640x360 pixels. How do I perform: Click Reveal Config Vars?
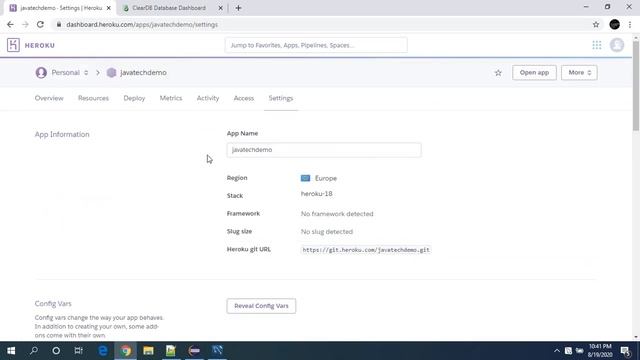[261, 306]
